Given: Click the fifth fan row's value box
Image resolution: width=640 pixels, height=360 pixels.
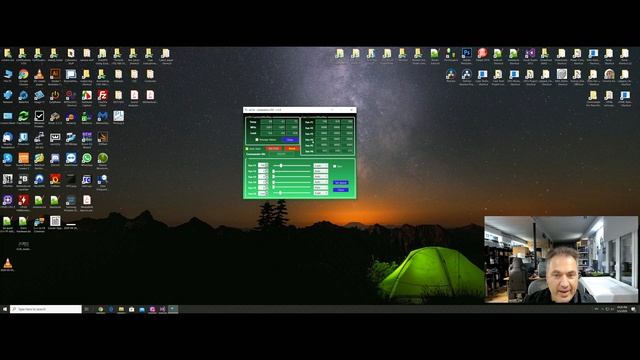Looking at the screenshot, I should 263,187.
